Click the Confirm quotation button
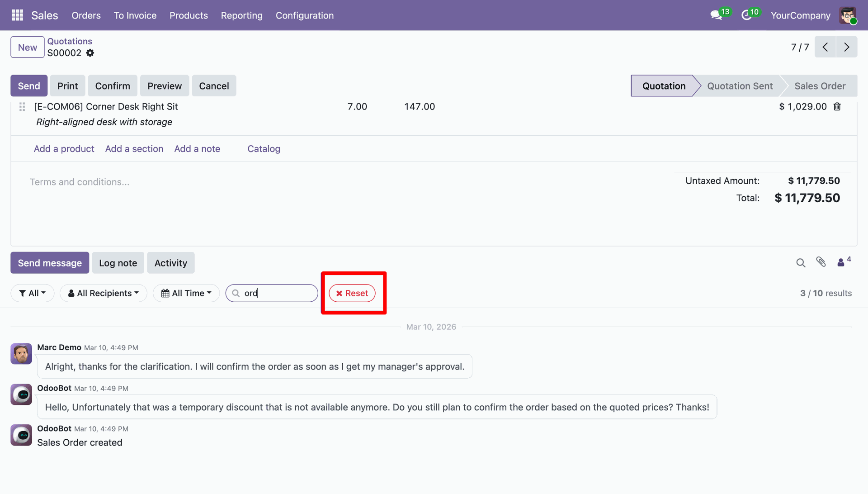 coord(113,86)
